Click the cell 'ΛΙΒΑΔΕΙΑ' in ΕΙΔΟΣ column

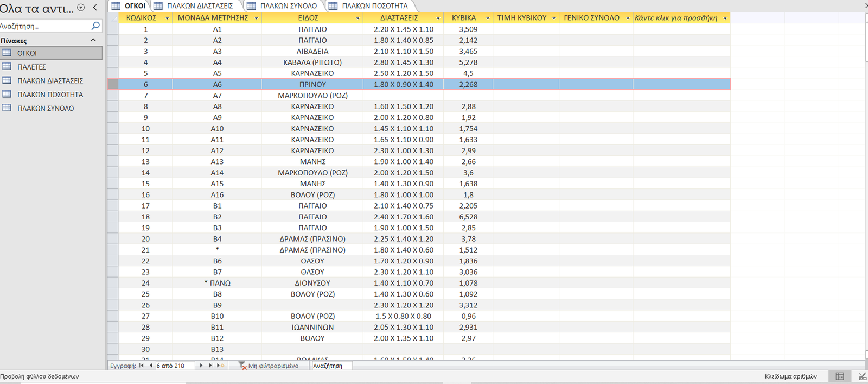pos(312,51)
